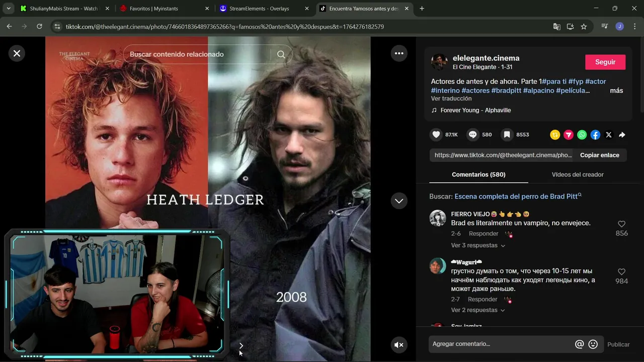Reload the current page
This screenshot has height=362, width=644.
(x=39, y=27)
